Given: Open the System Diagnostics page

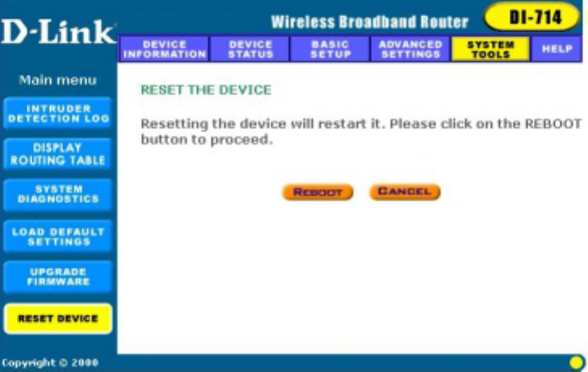Looking at the screenshot, I should pos(58,194).
